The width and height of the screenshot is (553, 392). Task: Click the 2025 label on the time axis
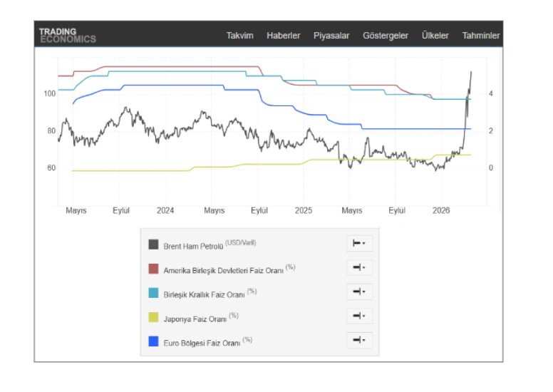click(303, 211)
